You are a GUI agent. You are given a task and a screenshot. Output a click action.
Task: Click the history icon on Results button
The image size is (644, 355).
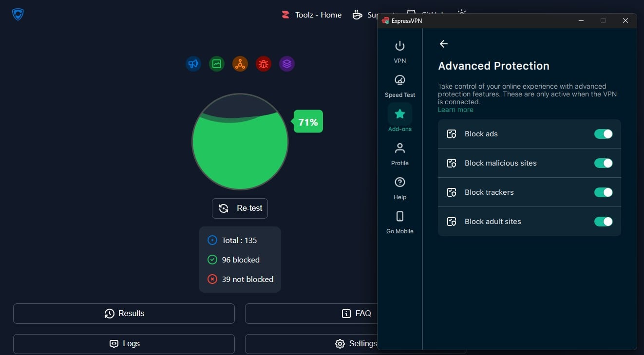[x=110, y=314]
